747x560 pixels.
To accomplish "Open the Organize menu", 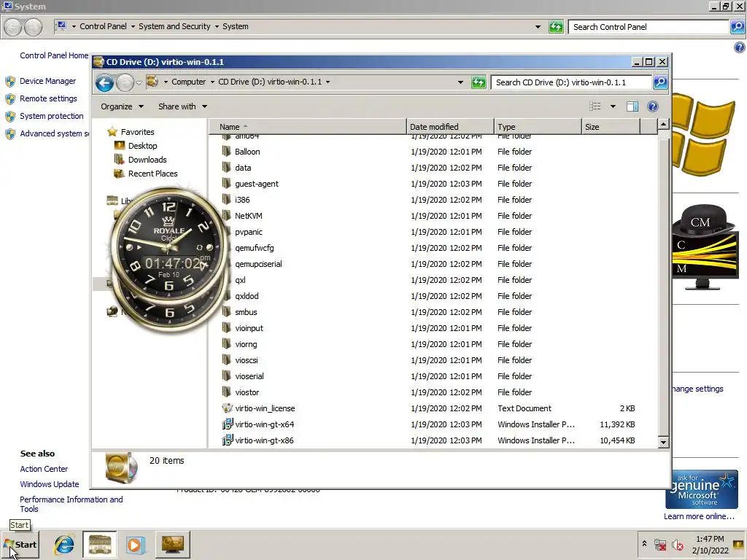I will 122,106.
